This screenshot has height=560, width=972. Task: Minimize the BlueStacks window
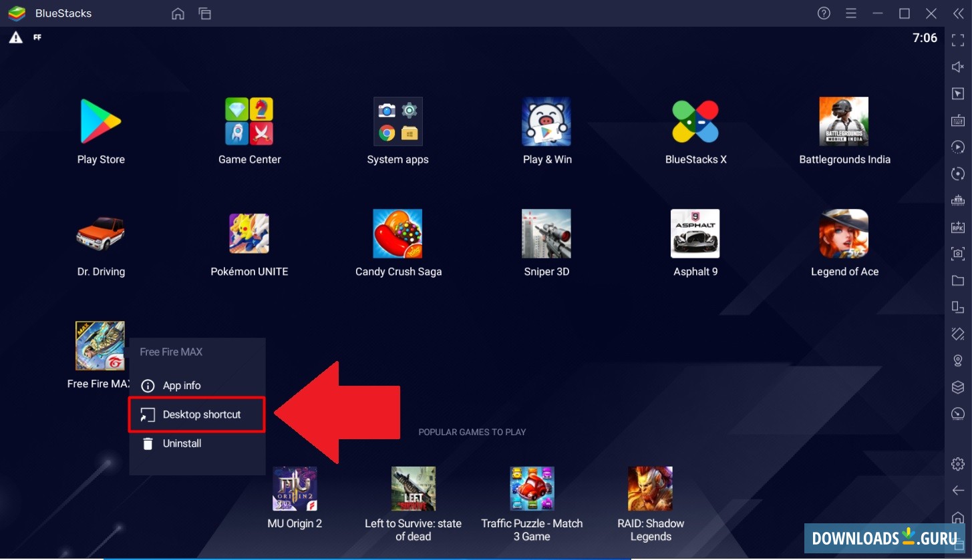pyautogui.click(x=878, y=13)
